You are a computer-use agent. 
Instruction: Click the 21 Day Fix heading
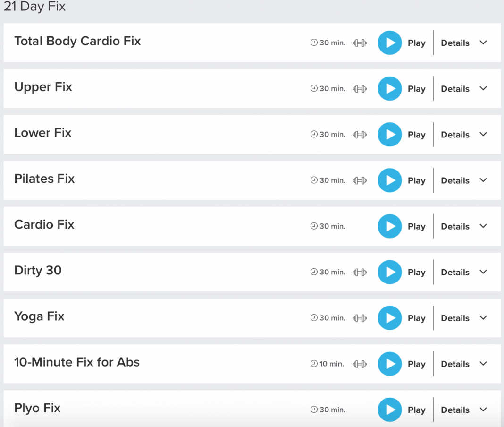(34, 7)
